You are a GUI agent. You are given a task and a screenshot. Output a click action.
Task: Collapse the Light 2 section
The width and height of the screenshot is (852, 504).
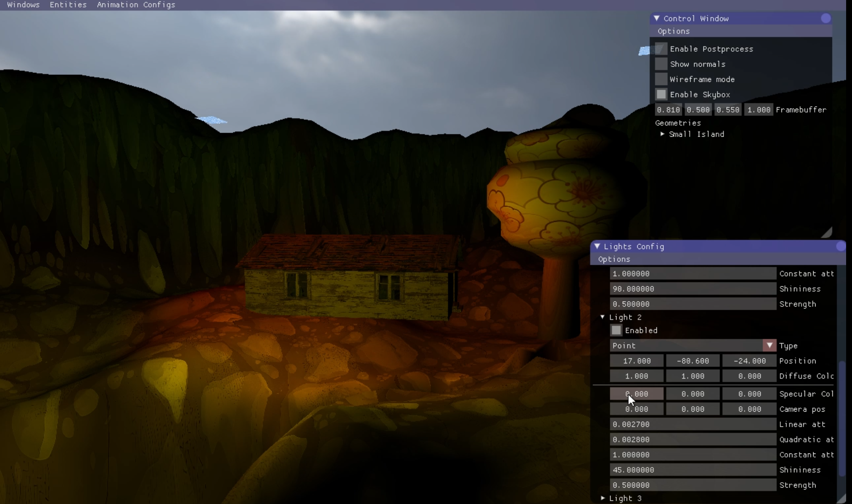(602, 317)
